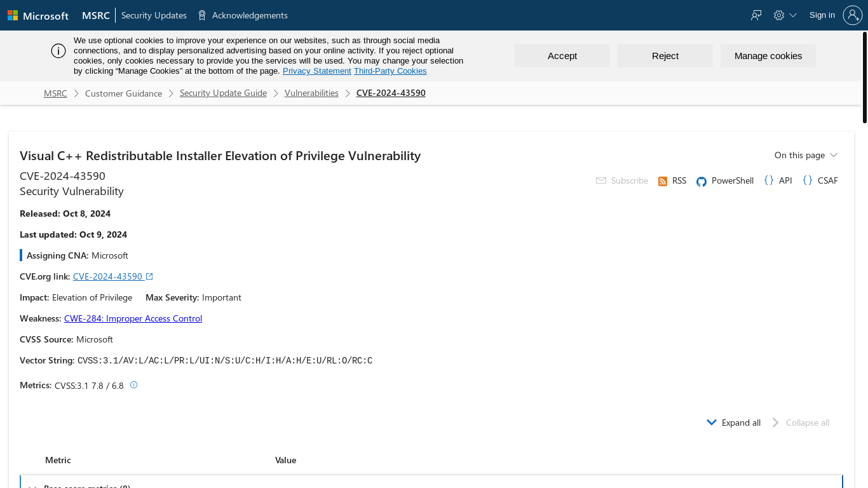This screenshot has width=868, height=488.
Task: Click the CVSS:3.1 7.8 / 6.8 score
Action: click(89, 386)
